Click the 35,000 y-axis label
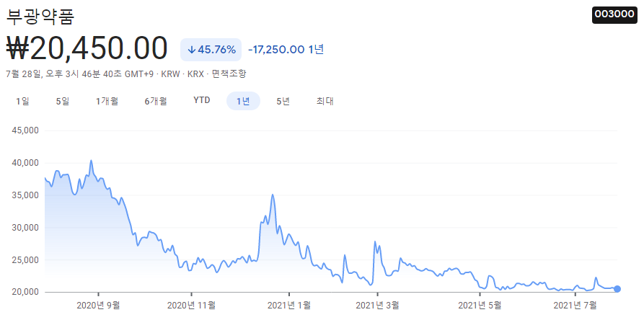The image size is (644, 320). (26, 195)
